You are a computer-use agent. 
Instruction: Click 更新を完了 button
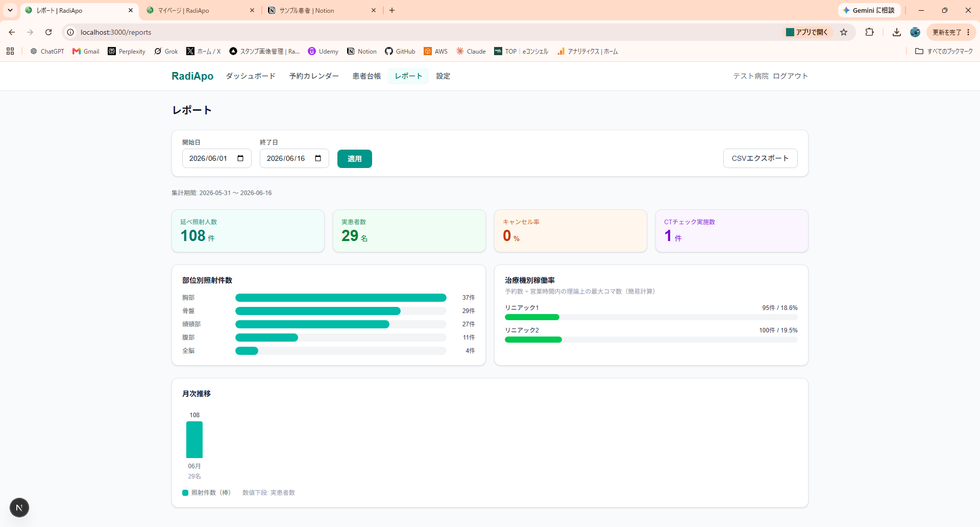pyautogui.click(x=951, y=32)
